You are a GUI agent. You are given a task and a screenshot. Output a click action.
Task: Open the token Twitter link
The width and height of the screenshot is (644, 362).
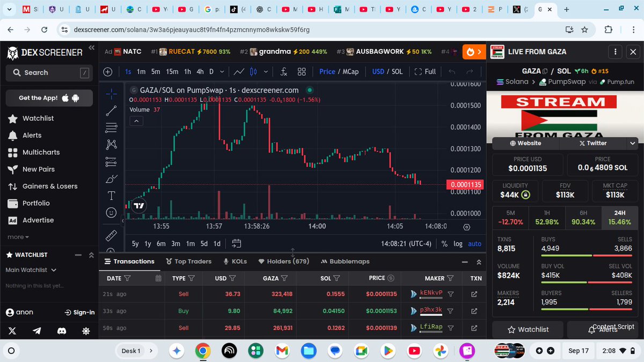593,143
